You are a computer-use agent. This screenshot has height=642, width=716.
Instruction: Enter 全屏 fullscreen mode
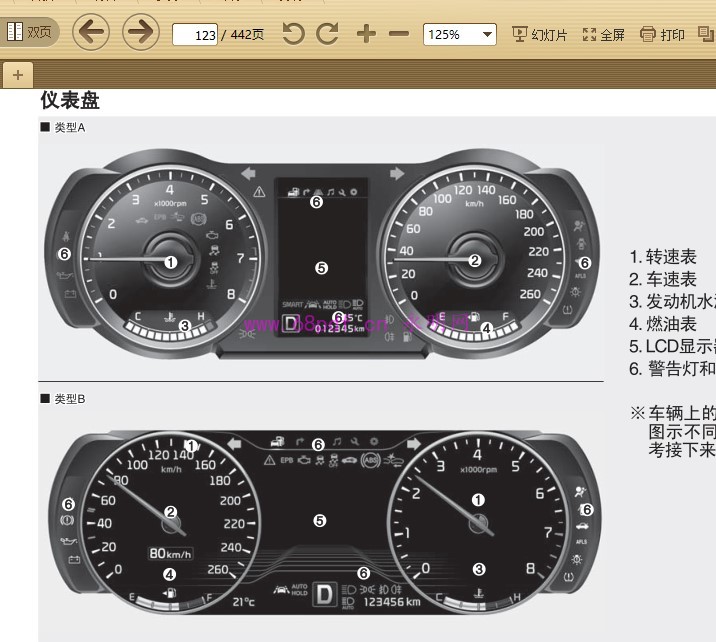[603, 34]
